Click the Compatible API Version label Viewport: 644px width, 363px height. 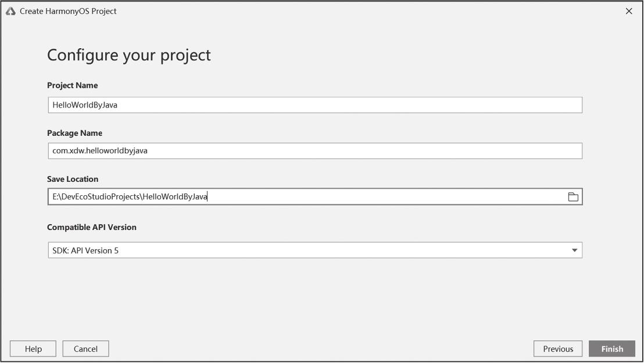(x=92, y=227)
